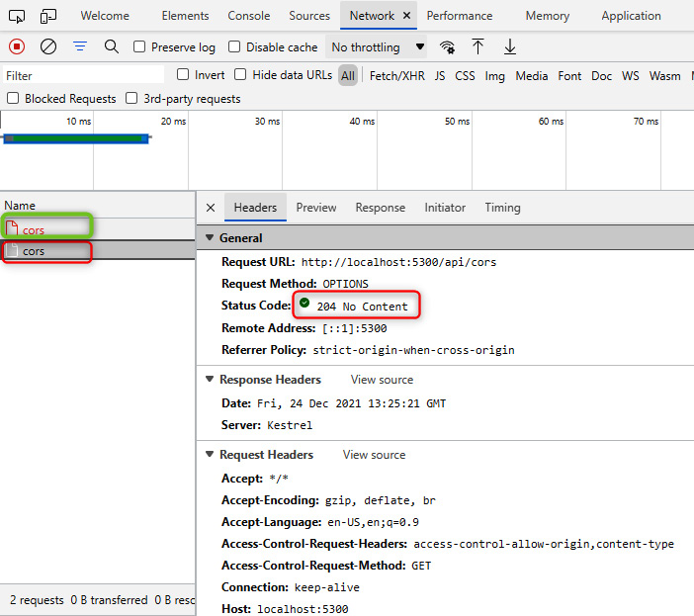The height and width of the screenshot is (616, 694).
Task: Open the Memory tab
Action: point(548,16)
